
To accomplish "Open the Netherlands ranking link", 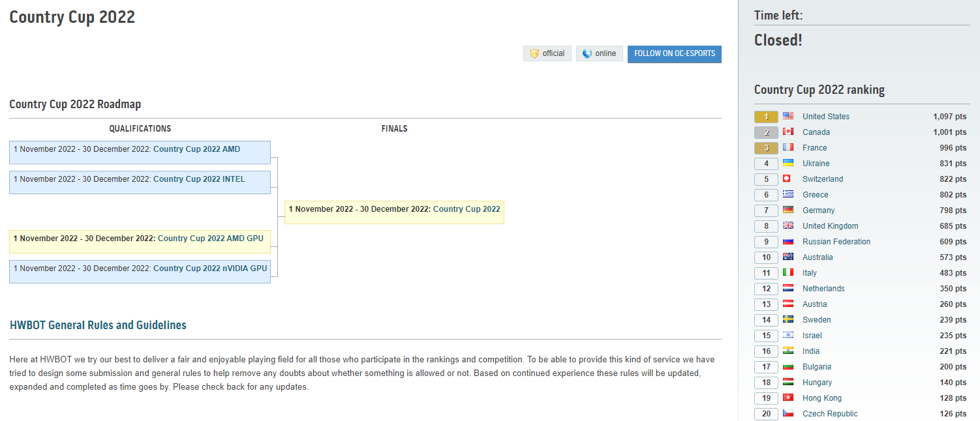I will [x=823, y=289].
